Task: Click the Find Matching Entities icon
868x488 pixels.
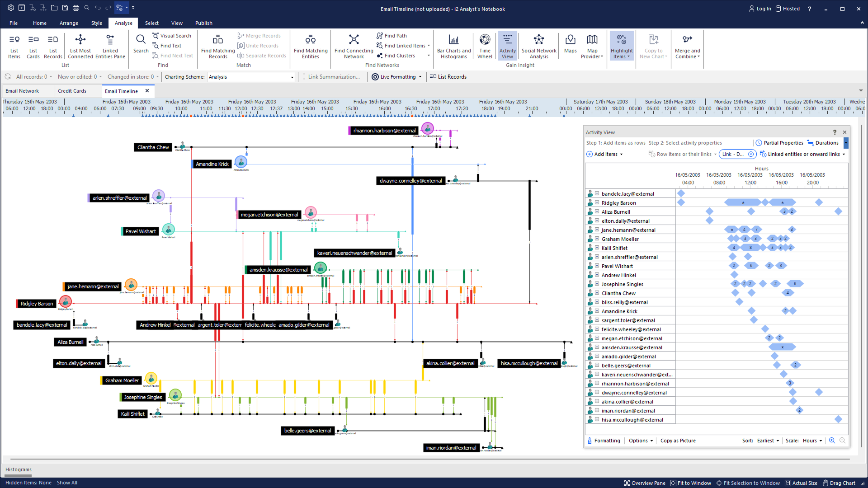Action: [x=310, y=40]
